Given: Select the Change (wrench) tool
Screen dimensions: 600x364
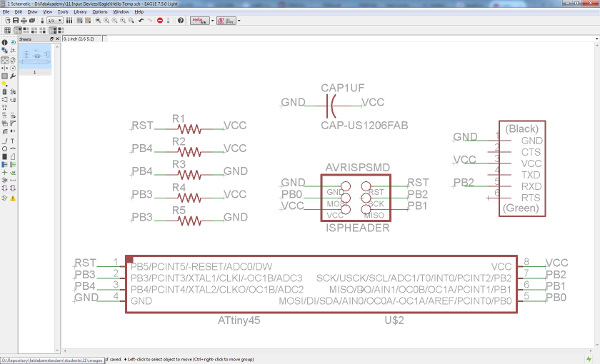Looking at the screenshot, I should click(x=13, y=76).
